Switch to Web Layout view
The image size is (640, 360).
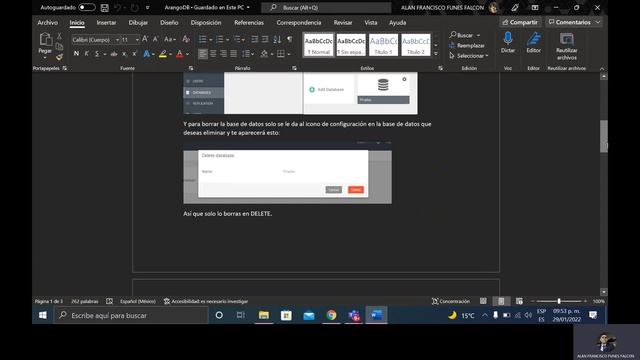pyautogui.click(x=519, y=301)
